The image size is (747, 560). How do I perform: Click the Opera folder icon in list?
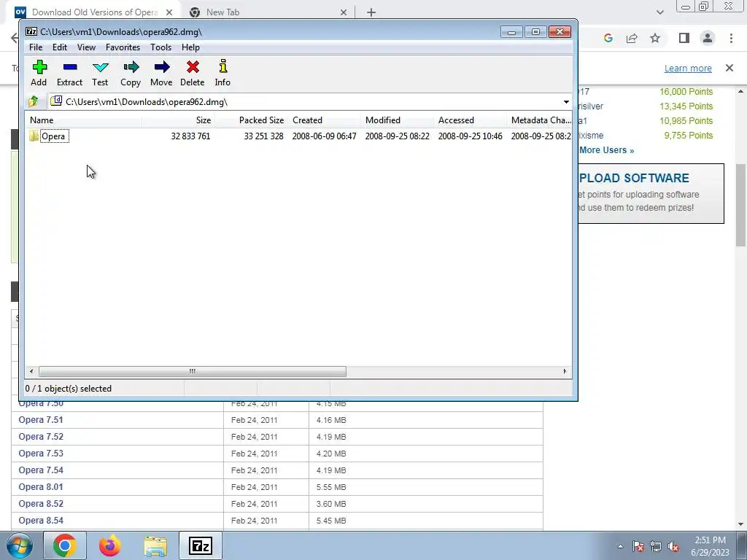[34, 136]
